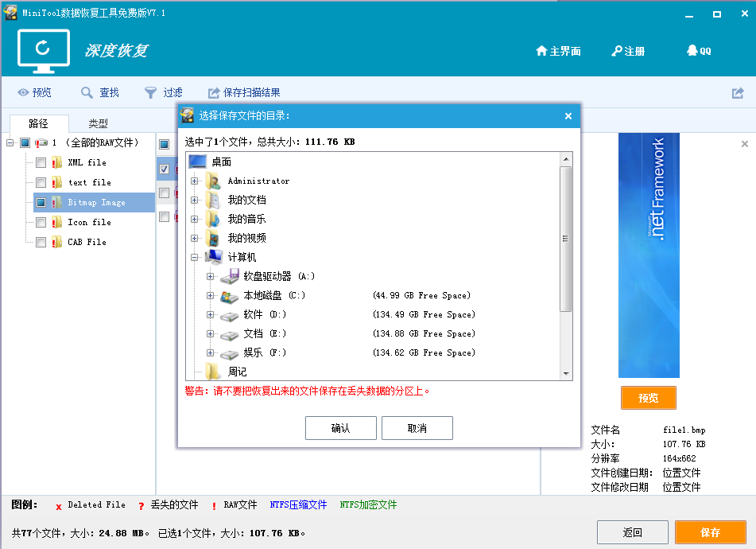The width and height of the screenshot is (756, 549).
Task: Select the 我的音乐 folder icon
Action: 214,219
